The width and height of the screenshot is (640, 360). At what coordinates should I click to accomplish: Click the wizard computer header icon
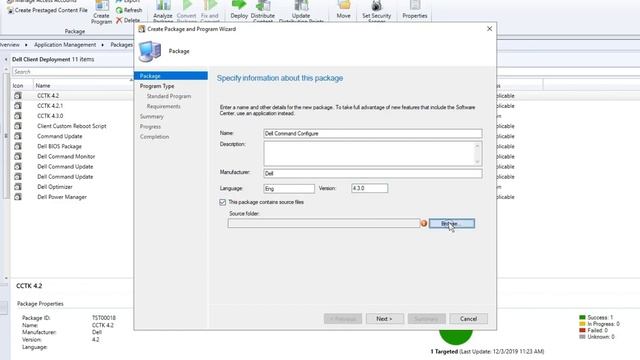point(150,51)
